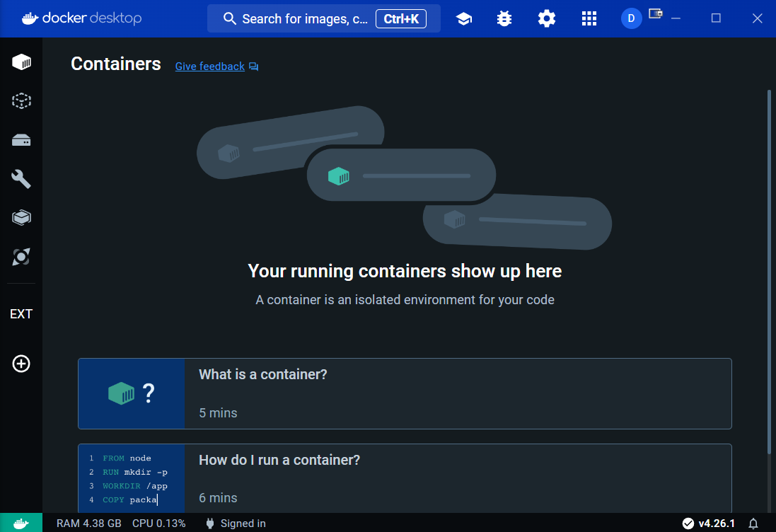Open the user account avatar menu

631,19
